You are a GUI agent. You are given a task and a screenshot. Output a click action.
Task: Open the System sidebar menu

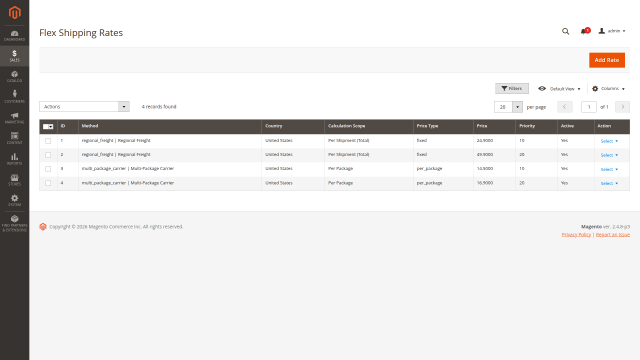[14, 200]
